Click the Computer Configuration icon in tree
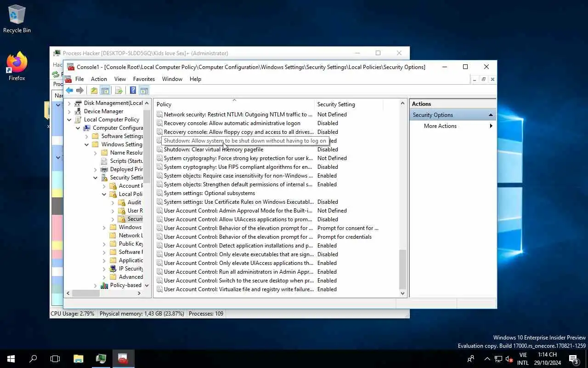The height and width of the screenshot is (368, 588). [87, 128]
